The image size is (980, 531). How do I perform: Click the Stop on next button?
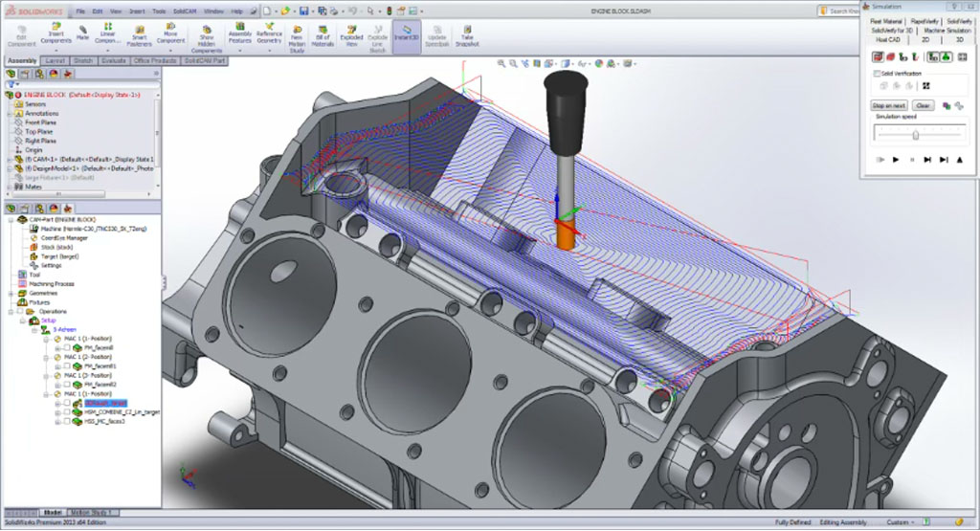pyautogui.click(x=888, y=105)
